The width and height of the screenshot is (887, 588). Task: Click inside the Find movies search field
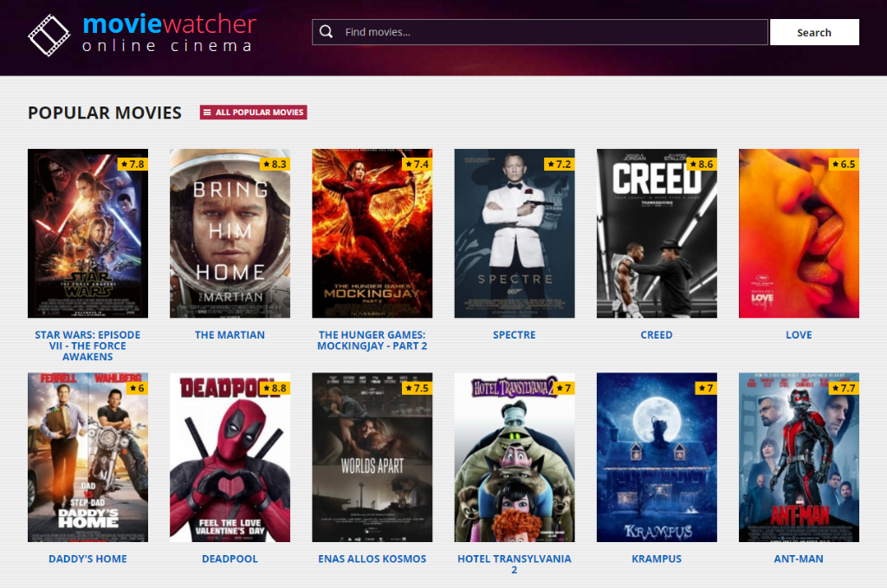tap(540, 32)
